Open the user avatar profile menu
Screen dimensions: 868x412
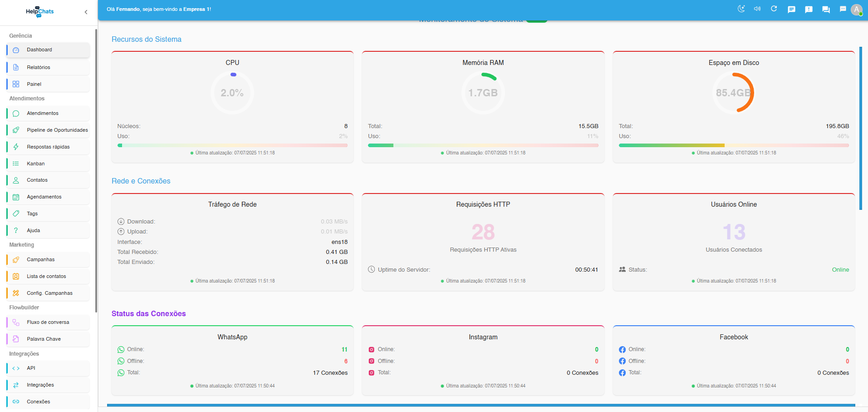pyautogui.click(x=856, y=10)
